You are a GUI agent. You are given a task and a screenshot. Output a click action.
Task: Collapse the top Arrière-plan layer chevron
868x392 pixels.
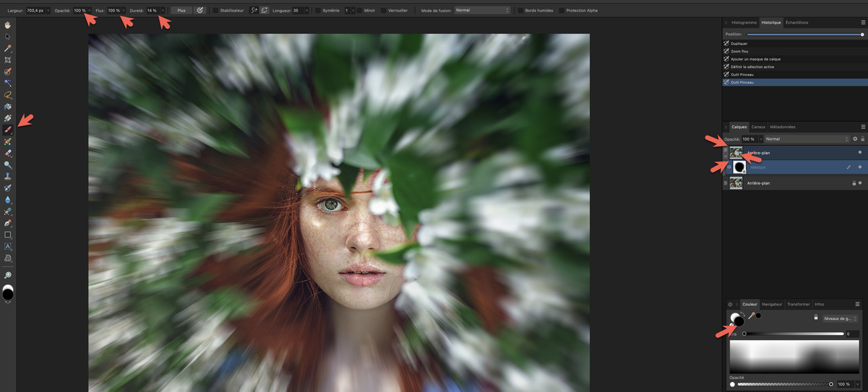tap(726, 157)
